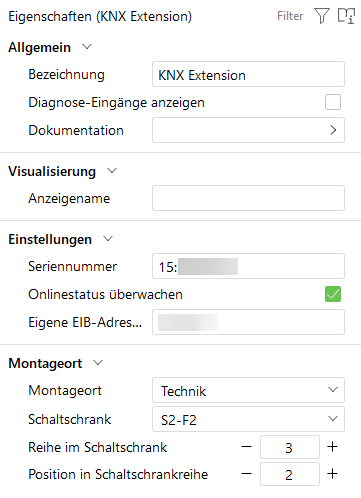Increase Position in Schaltschrankreihe value
The image size is (361, 498).
[x=333, y=474]
